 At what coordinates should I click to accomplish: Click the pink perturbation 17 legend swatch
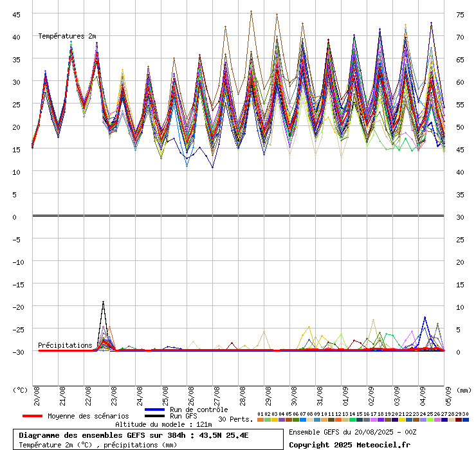(374, 420)
